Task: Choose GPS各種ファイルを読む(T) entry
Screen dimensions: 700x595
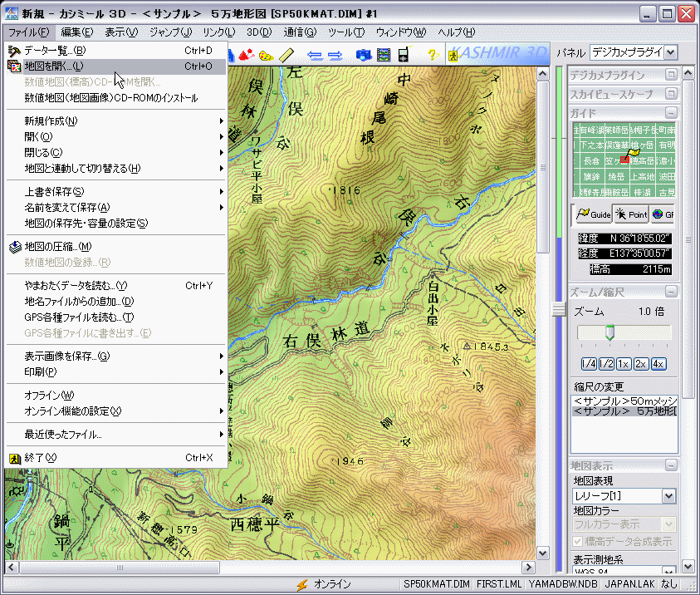Action: tap(116, 317)
